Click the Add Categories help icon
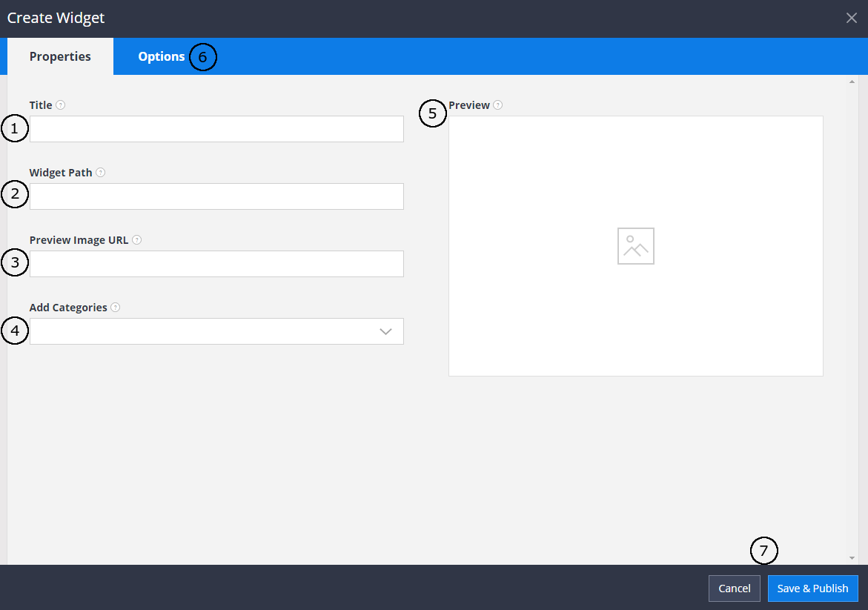Image resolution: width=868 pixels, height=610 pixels. tap(116, 307)
